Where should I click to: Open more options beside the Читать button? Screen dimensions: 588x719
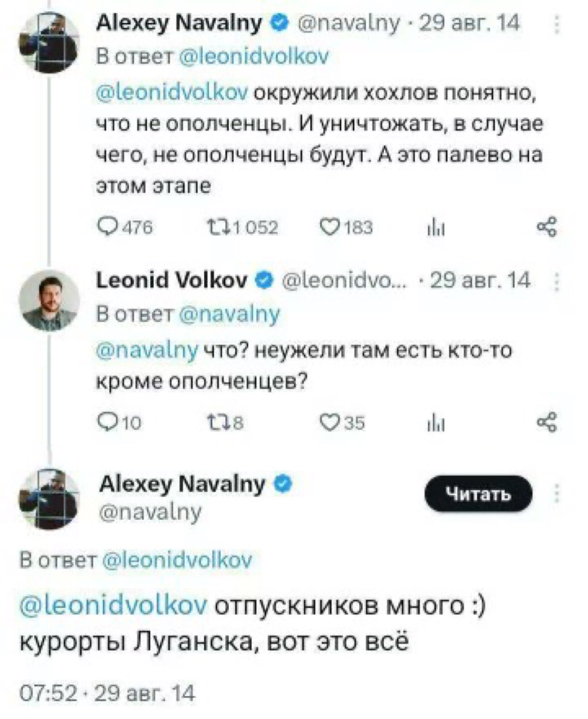[x=557, y=494]
